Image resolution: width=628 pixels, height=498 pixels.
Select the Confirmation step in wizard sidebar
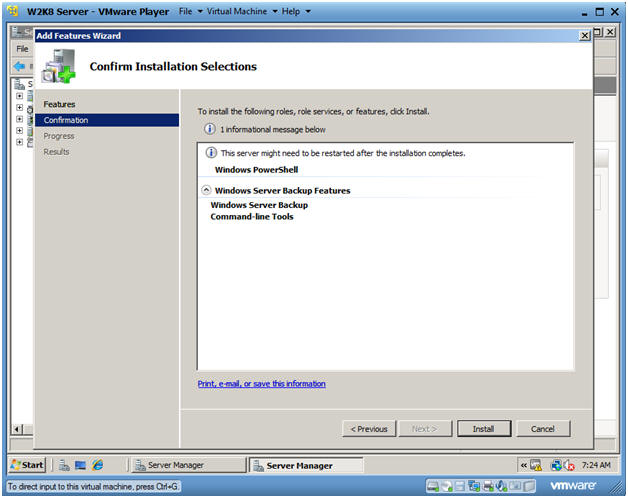click(x=107, y=120)
